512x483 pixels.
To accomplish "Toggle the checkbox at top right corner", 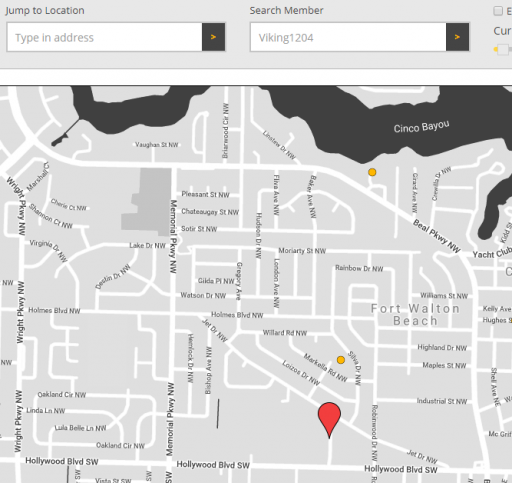I will click(498, 11).
